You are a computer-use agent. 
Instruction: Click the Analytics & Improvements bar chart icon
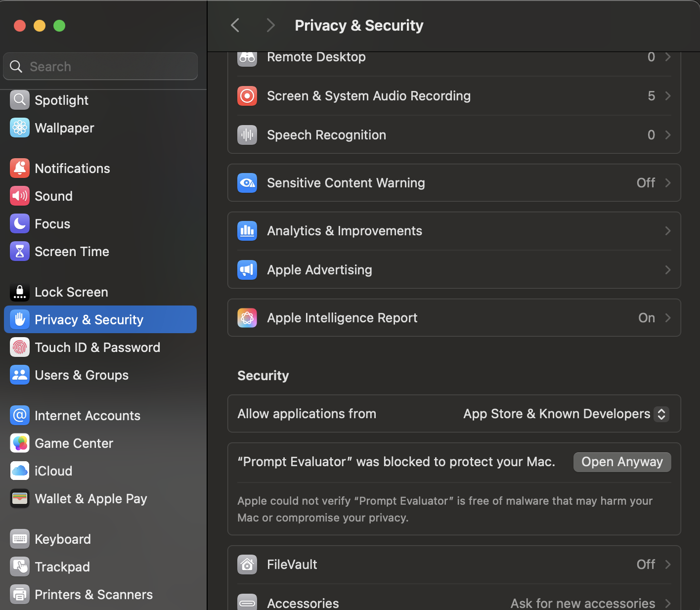(x=247, y=231)
